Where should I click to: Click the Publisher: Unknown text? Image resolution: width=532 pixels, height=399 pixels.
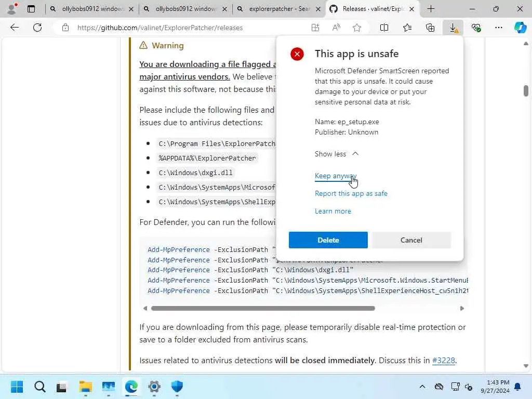click(347, 132)
